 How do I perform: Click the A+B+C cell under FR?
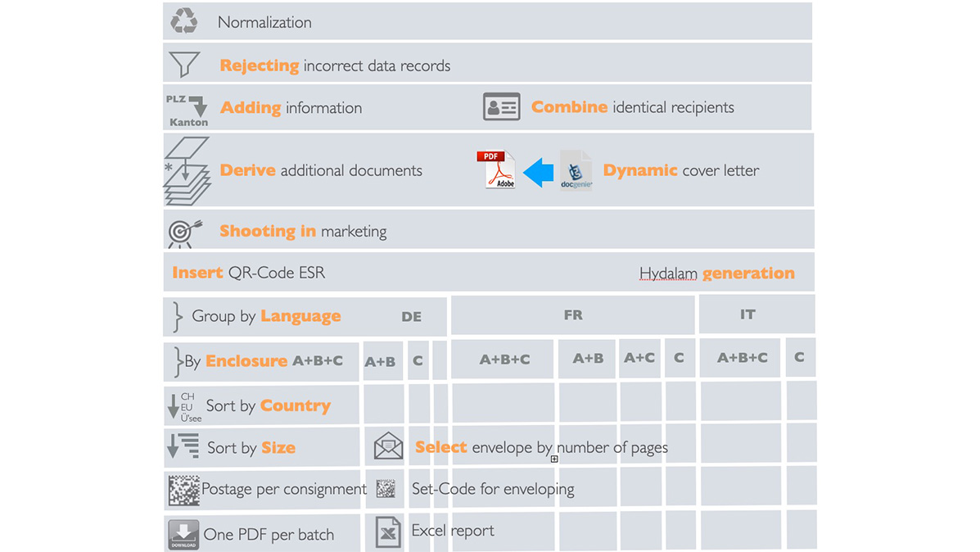504,359
